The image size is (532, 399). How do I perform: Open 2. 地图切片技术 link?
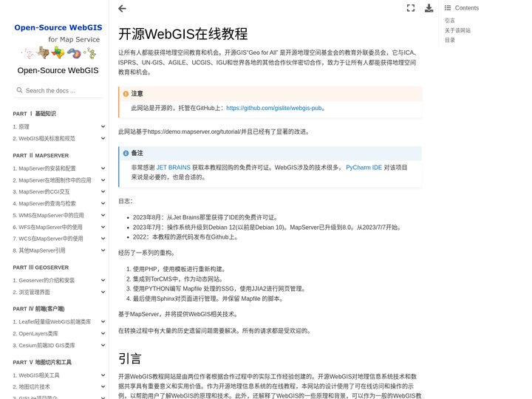click(x=31, y=386)
